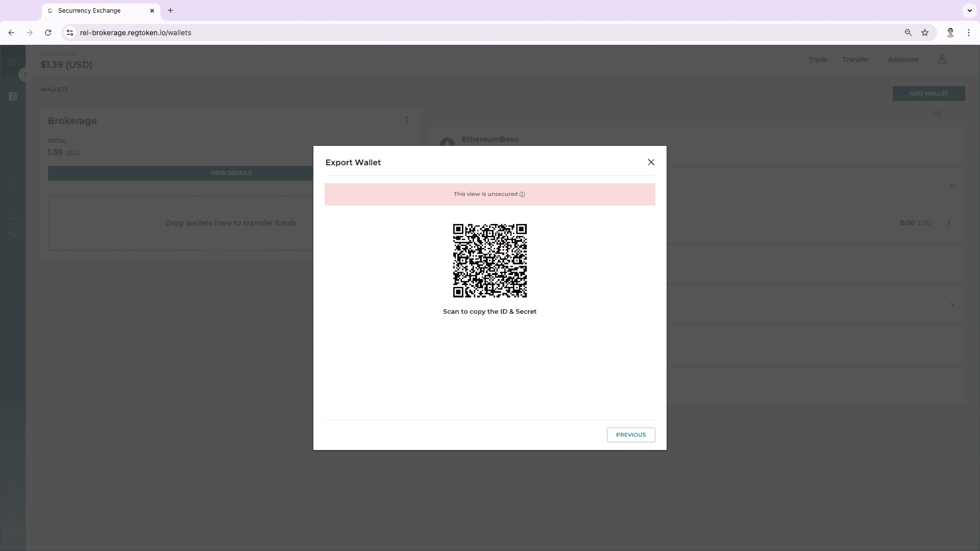The width and height of the screenshot is (980, 551).
Task: Click the WALLETS section heading
Action: (x=54, y=89)
